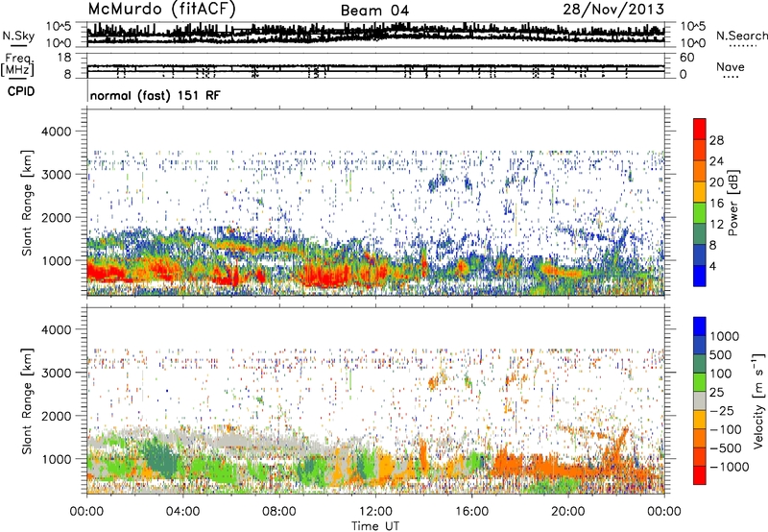Click red top segment of power colorbar

click(x=700, y=129)
